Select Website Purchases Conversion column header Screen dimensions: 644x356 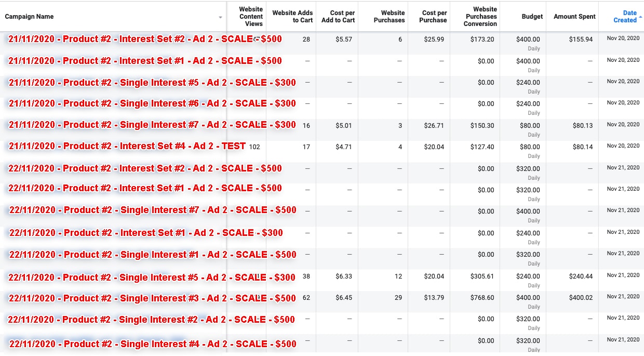[480, 17]
